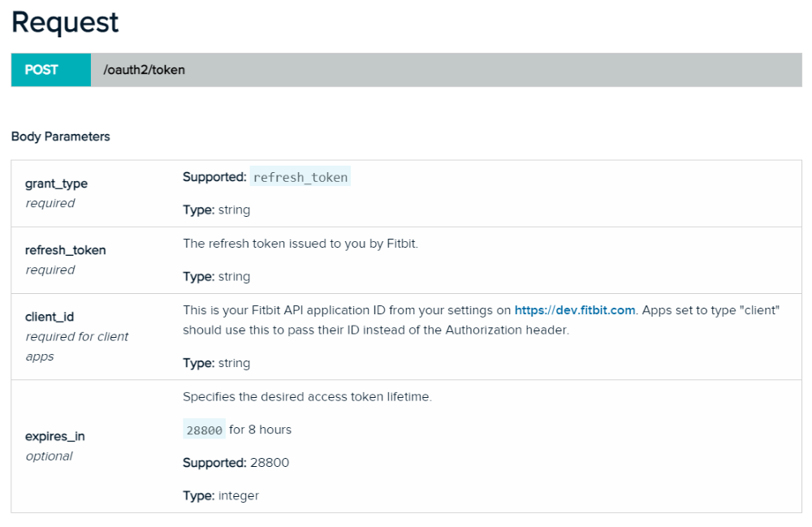
Task: Click the optional label under expires_in
Action: pyautogui.click(x=49, y=456)
